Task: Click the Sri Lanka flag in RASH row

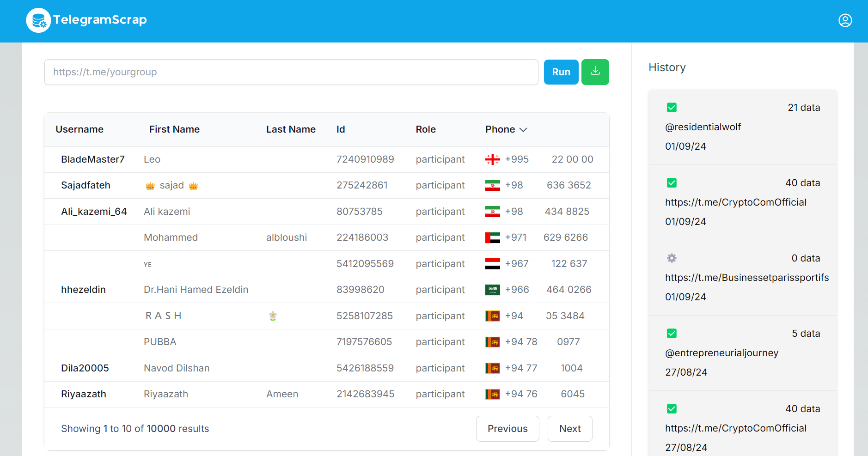Action: [493, 316]
